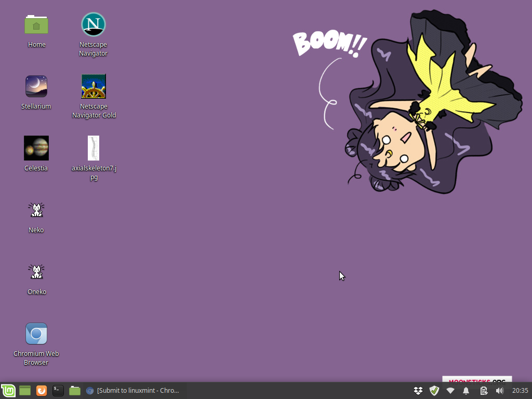Launch Celestia
532x399 pixels.
click(x=36, y=148)
